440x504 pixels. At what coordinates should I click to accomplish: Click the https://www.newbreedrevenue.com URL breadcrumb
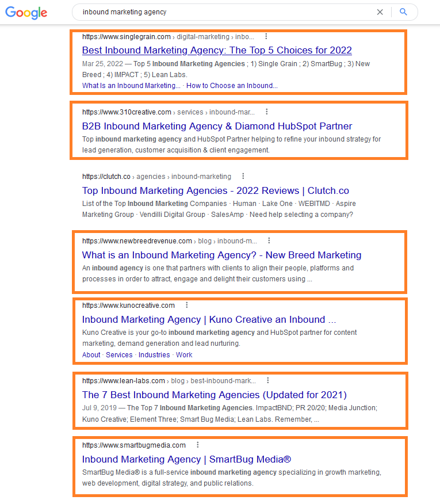click(x=170, y=240)
